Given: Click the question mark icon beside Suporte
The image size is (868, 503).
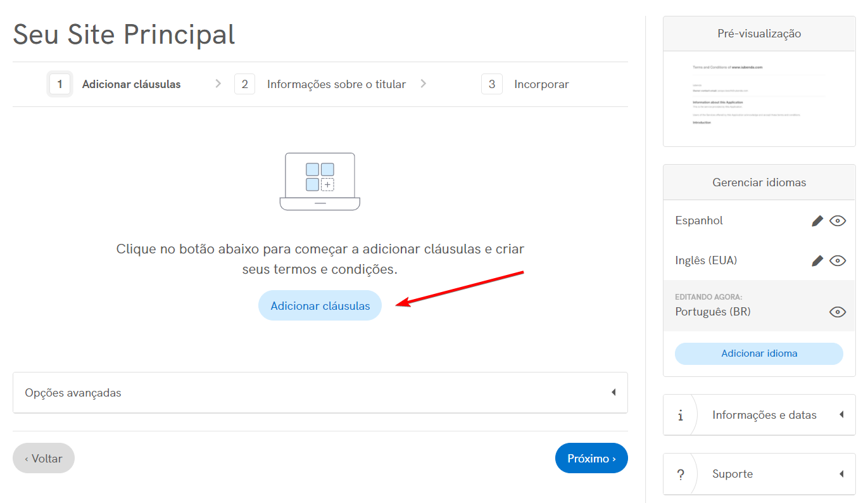Looking at the screenshot, I should tap(681, 474).
